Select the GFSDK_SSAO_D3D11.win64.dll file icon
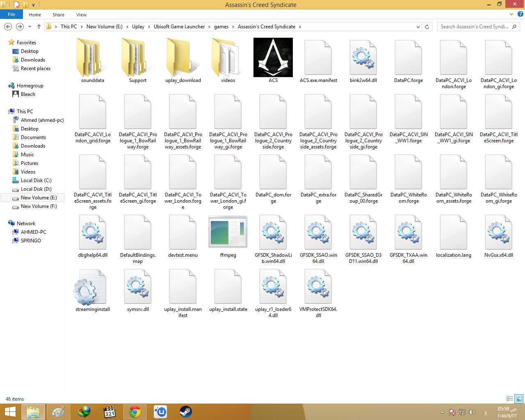 [363, 232]
